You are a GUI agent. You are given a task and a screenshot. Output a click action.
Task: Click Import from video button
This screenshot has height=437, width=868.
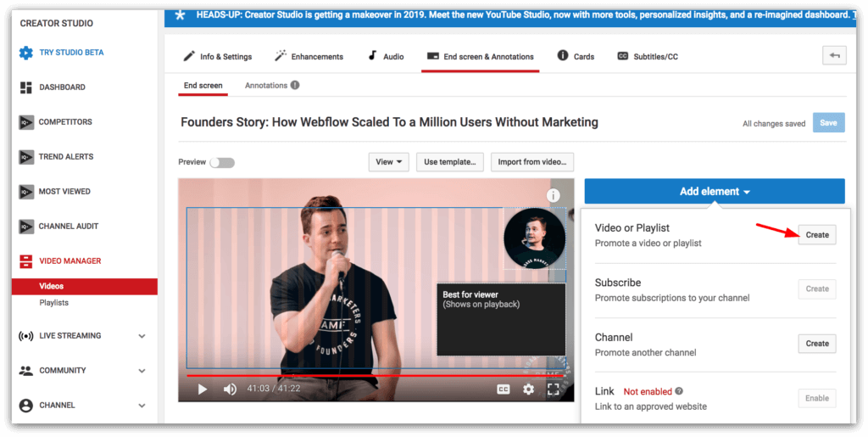click(x=532, y=162)
